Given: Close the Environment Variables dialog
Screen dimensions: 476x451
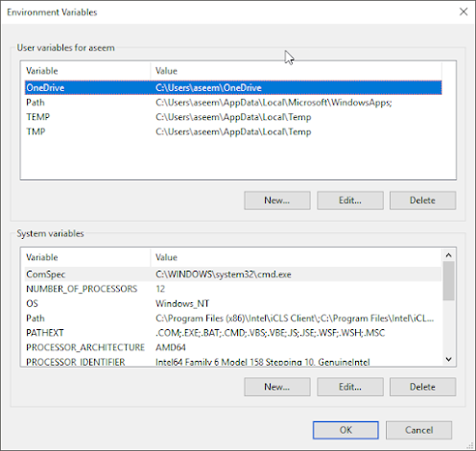Looking at the screenshot, I should click(x=464, y=12).
